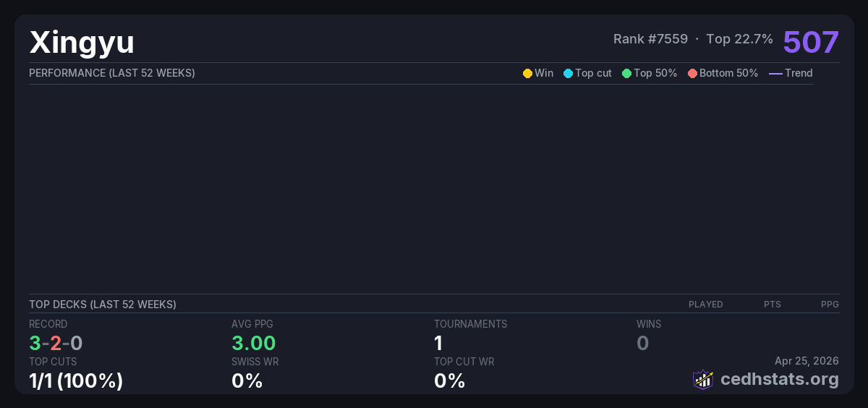Click the green Top 50% legend dot
Viewport: 868px width, 408px height.
point(626,73)
